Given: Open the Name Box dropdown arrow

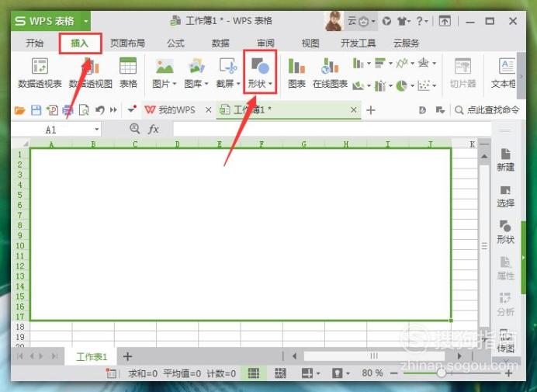Looking at the screenshot, I should (x=97, y=129).
